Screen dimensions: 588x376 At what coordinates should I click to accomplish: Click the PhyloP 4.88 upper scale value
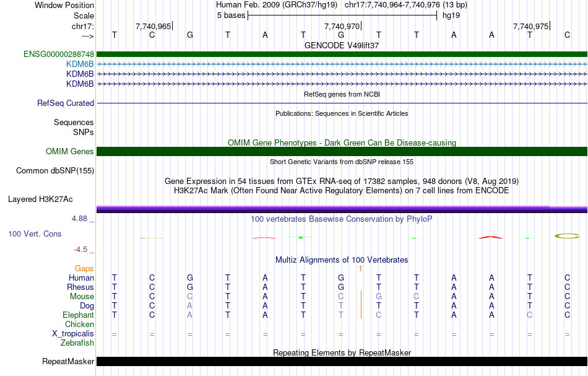79,219
